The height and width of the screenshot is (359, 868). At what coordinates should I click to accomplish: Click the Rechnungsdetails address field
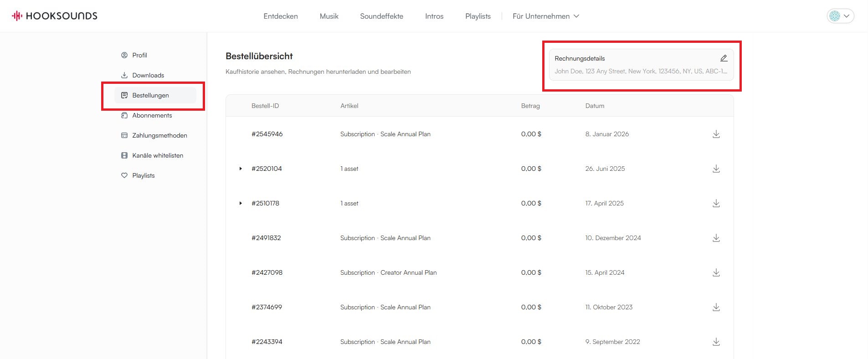point(640,71)
